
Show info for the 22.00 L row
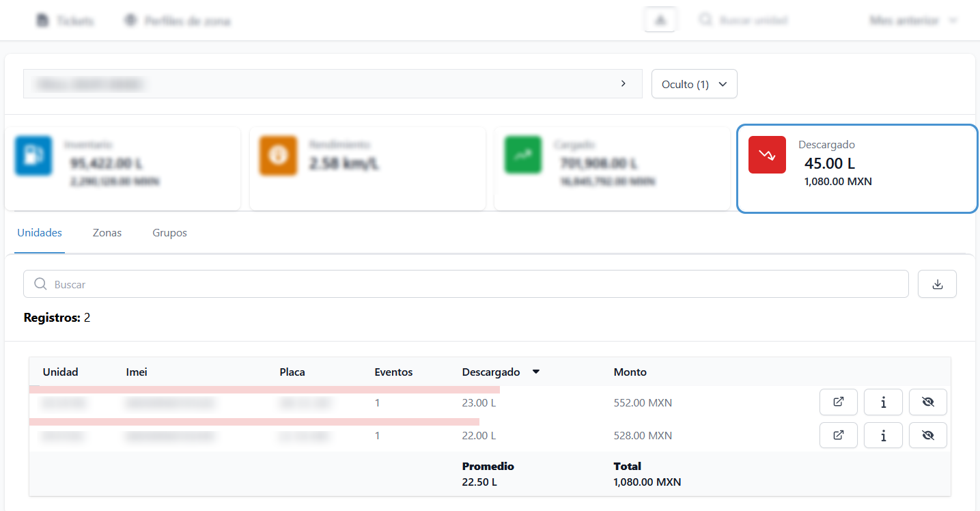point(883,435)
